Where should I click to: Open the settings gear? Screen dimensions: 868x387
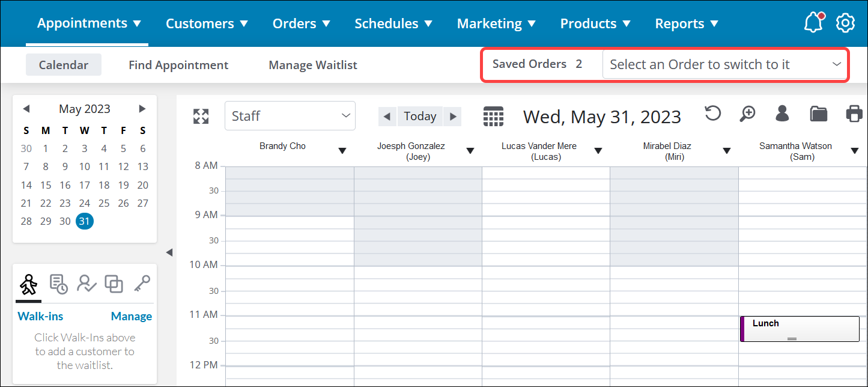[x=845, y=22]
